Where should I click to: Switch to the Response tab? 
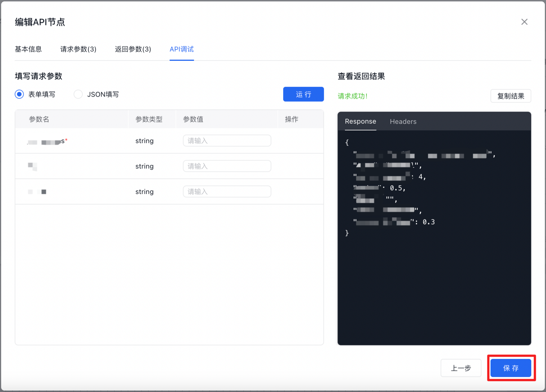pos(360,121)
